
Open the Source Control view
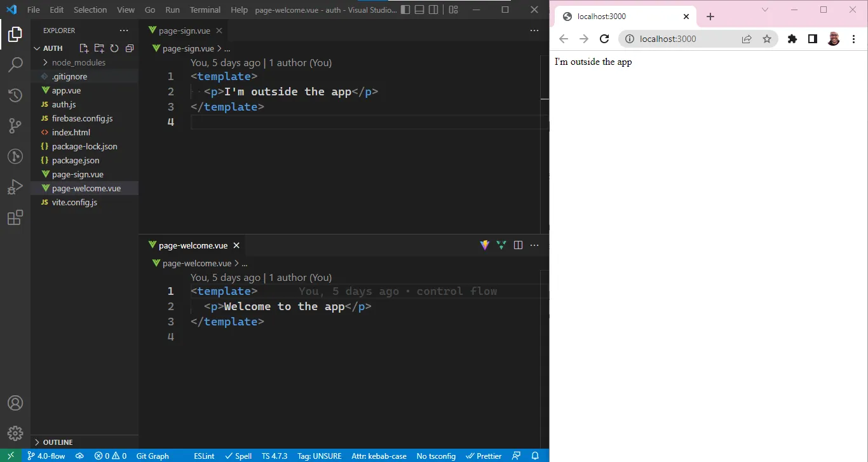tap(15, 125)
